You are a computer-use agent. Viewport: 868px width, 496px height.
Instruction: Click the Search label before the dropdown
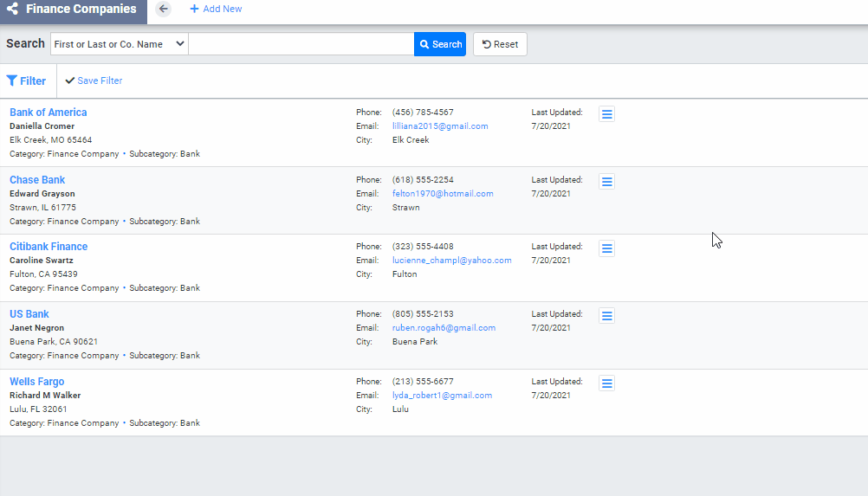click(x=25, y=43)
